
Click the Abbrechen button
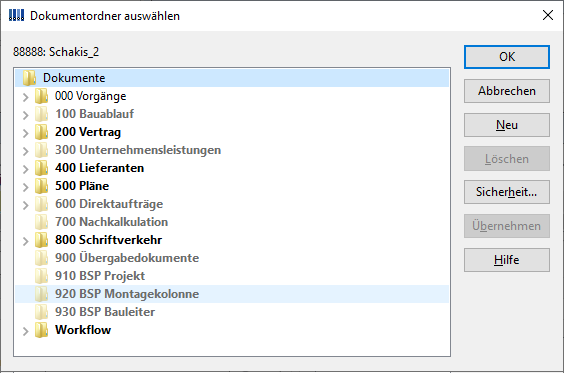(507, 91)
